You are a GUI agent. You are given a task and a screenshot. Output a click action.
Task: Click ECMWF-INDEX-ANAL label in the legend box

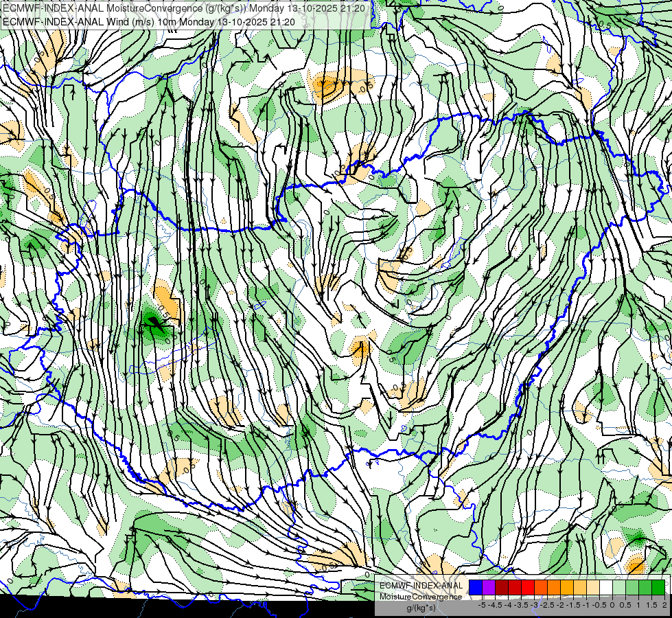(421, 586)
